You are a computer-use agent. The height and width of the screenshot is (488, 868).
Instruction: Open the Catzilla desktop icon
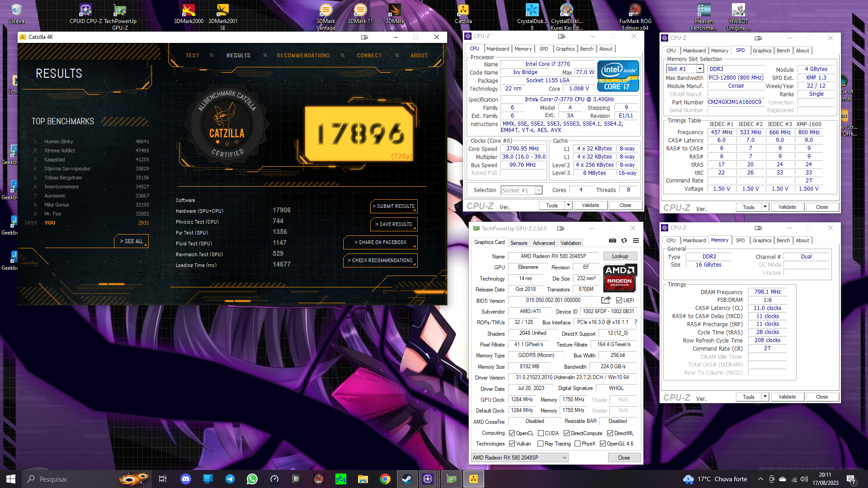click(463, 14)
